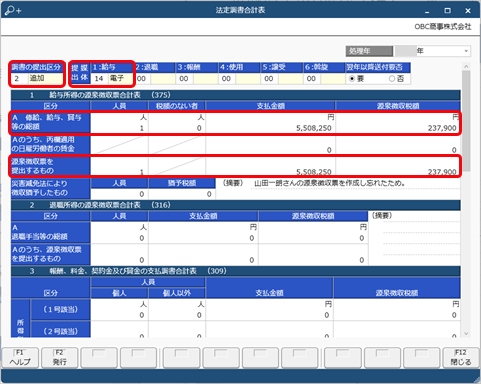The height and width of the screenshot is (384, 481).
Task: Click the 猶予税額 value 0
Action: pos(209,194)
